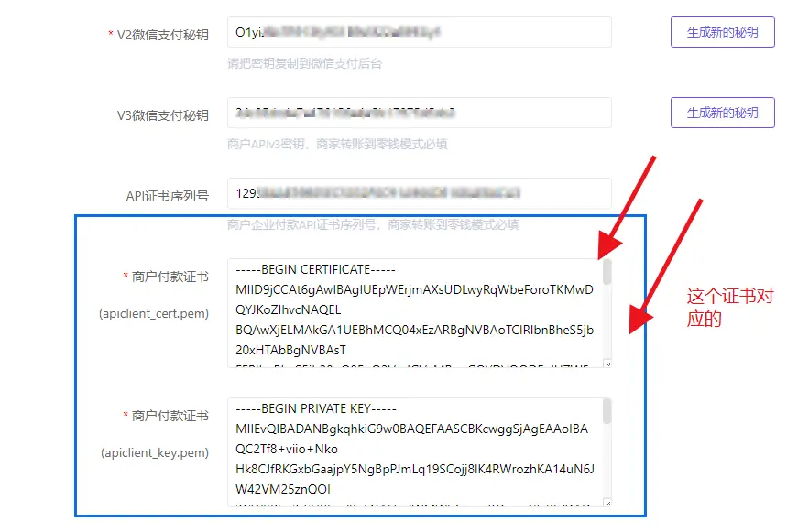Click the resize grip of the private key text area
This screenshot has width=787, height=532.
607,503
